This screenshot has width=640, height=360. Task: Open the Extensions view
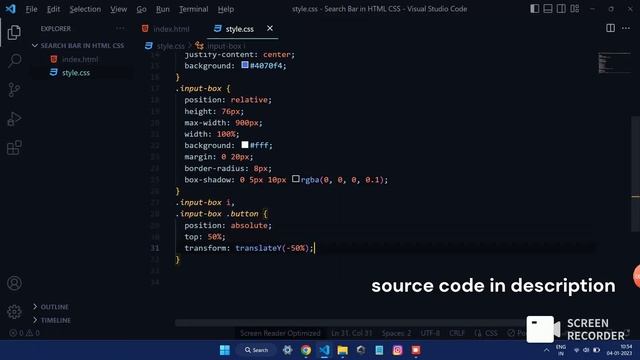tap(14, 148)
